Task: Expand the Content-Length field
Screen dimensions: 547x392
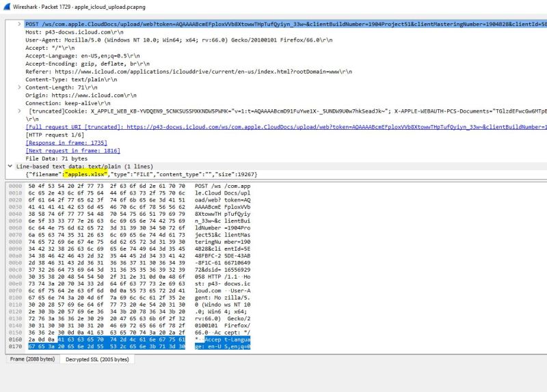Action: point(18,87)
